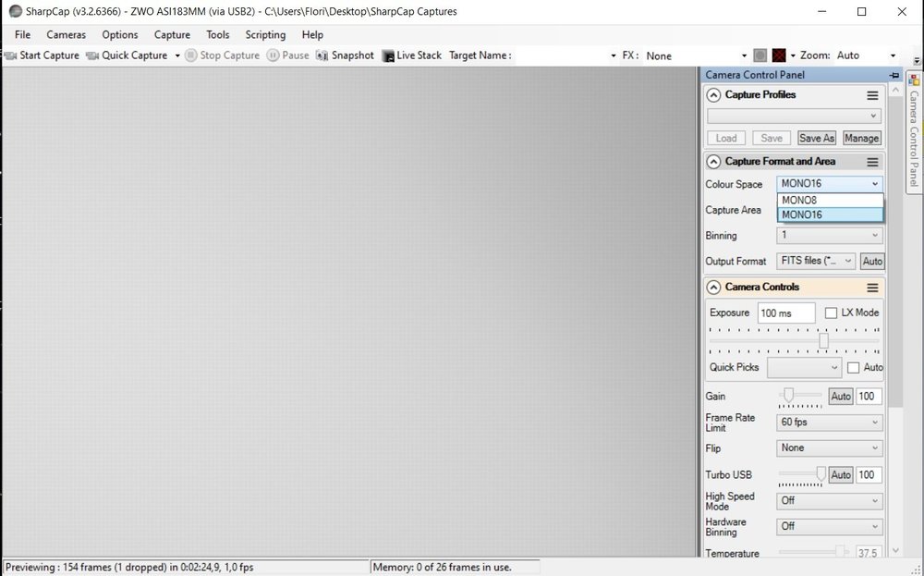Toggle the Auto button for Gain
Viewport: 924px width, 576px height.
pos(841,397)
